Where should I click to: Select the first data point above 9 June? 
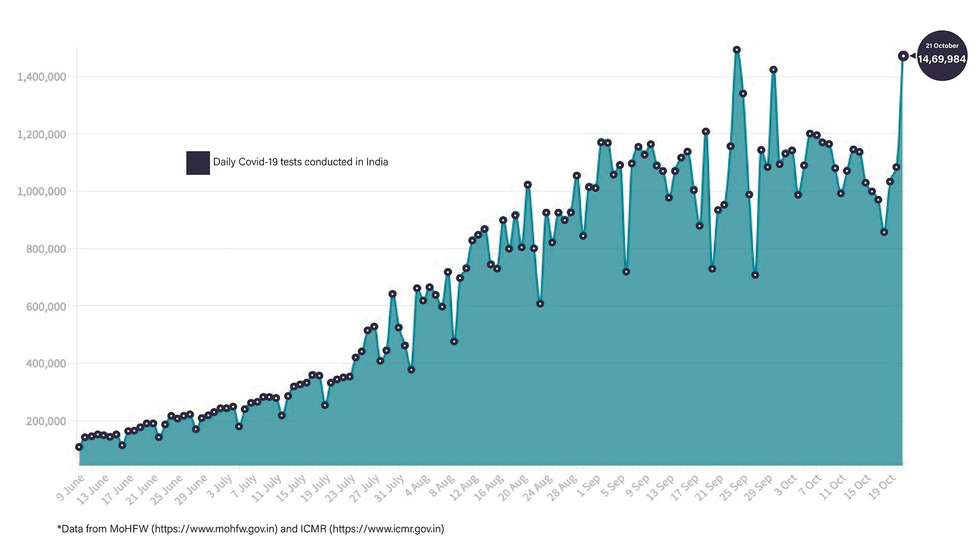click(x=79, y=447)
